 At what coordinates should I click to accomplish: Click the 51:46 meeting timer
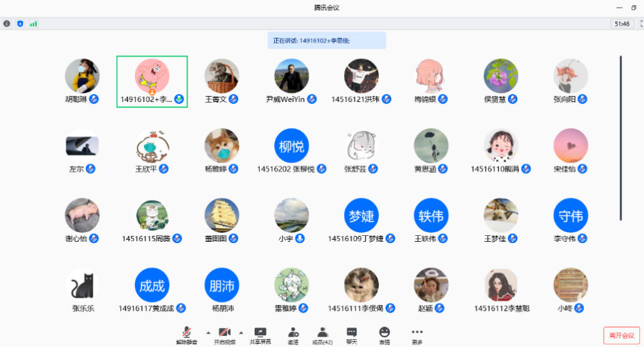pyautogui.click(x=622, y=24)
